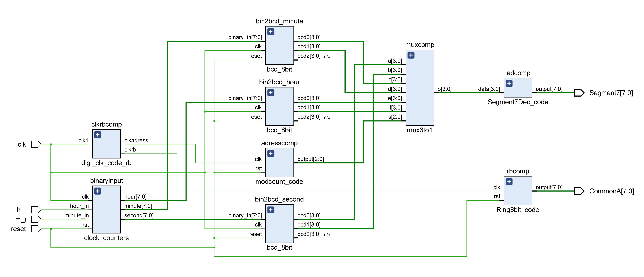Expand the muxcomp block plus icon
The width and height of the screenshot is (644, 277).
coord(411,55)
